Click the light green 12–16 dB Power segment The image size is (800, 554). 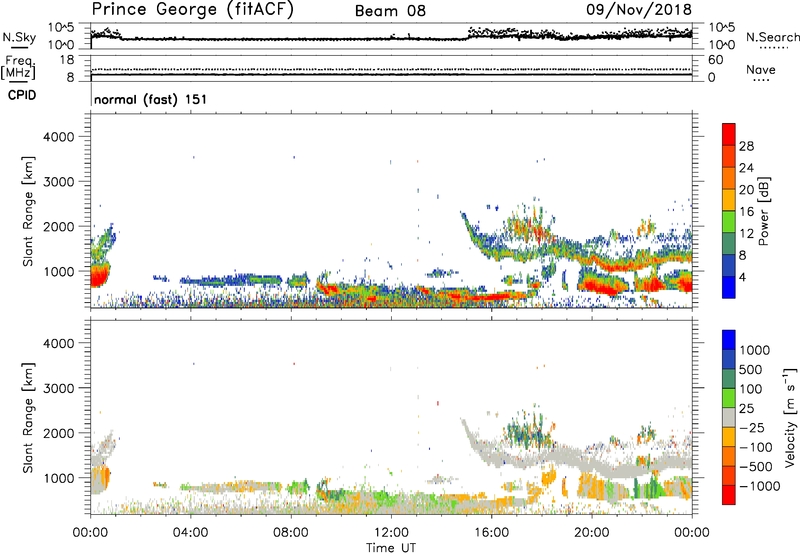click(729, 221)
